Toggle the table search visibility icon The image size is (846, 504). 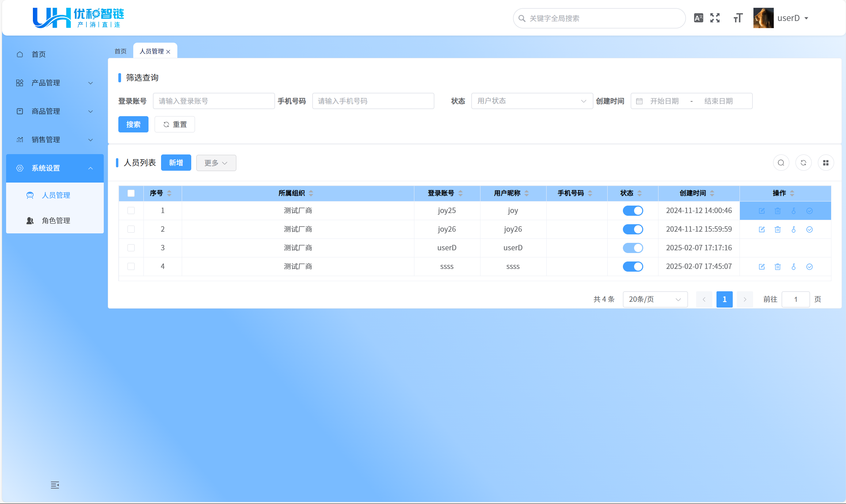pos(781,163)
